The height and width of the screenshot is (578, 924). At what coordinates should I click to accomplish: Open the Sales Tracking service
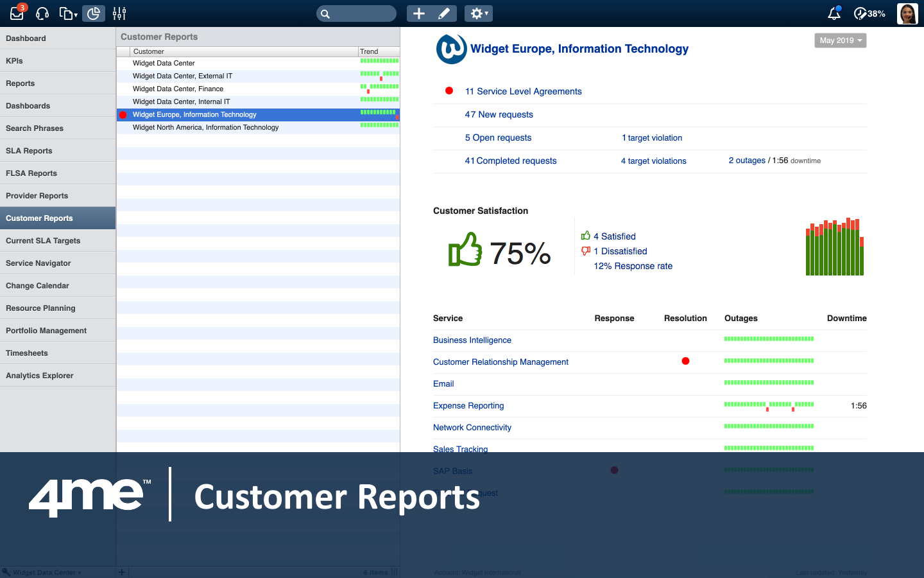tap(461, 449)
